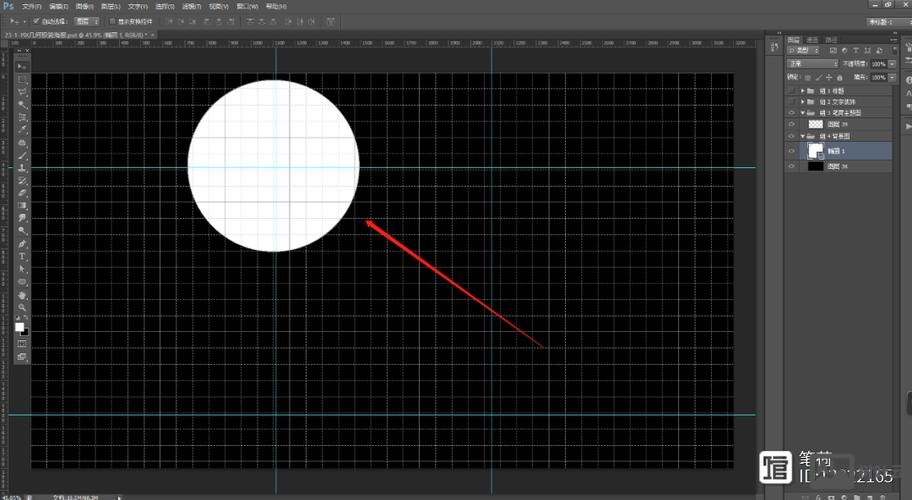Image resolution: width=912 pixels, height=500 pixels.
Task: Select the Hand tool
Action: point(22,295)
